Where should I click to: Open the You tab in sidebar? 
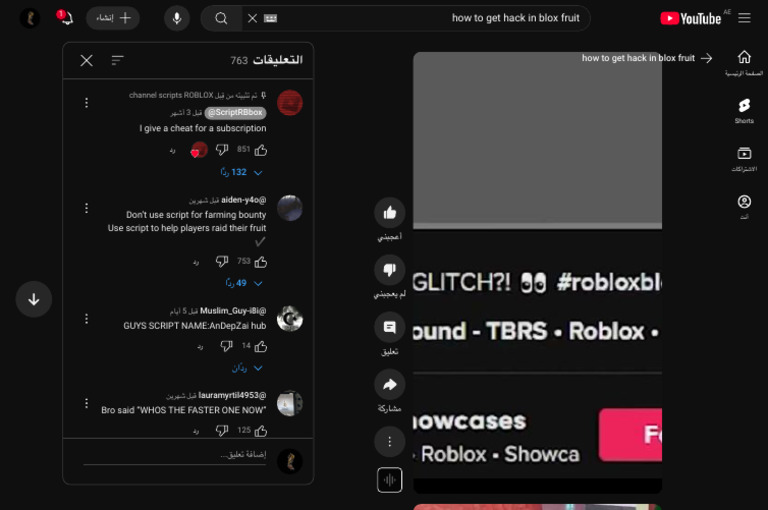[744, 207]
